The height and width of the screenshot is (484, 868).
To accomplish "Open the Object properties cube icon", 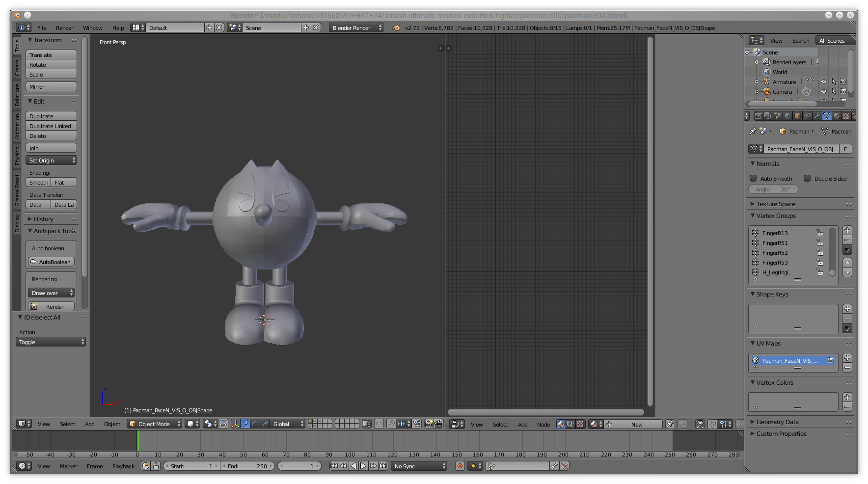I will pos(797,116).
